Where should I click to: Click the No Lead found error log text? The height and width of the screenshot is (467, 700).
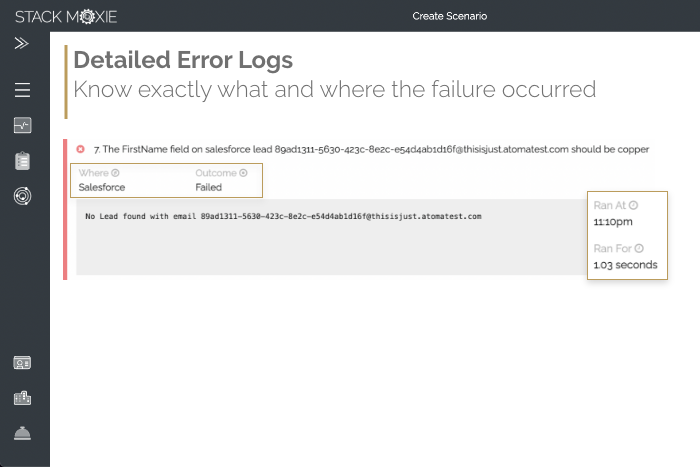coord(285,216)
